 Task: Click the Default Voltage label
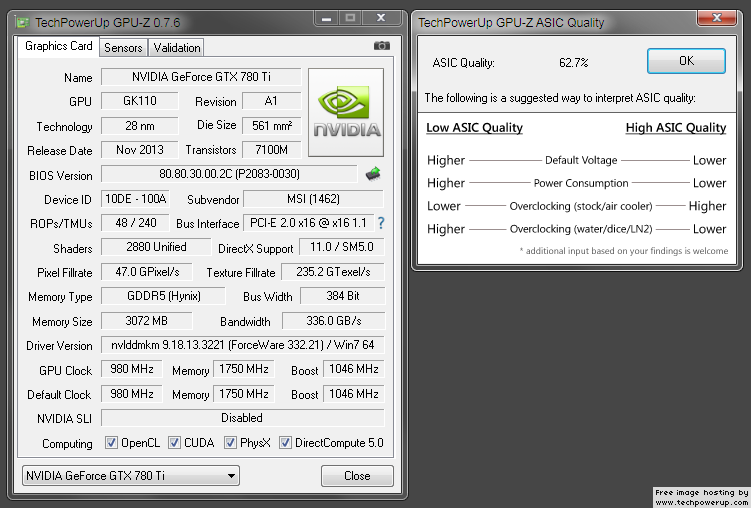(x=581, y=160)
